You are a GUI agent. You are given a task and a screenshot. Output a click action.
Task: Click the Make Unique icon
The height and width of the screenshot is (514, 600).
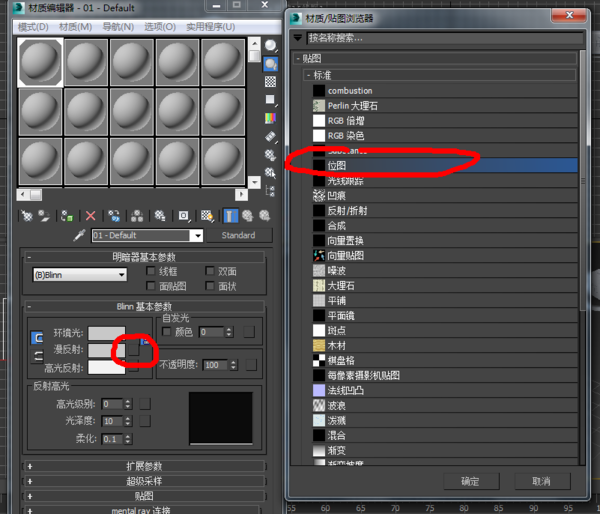pos(137,216)
